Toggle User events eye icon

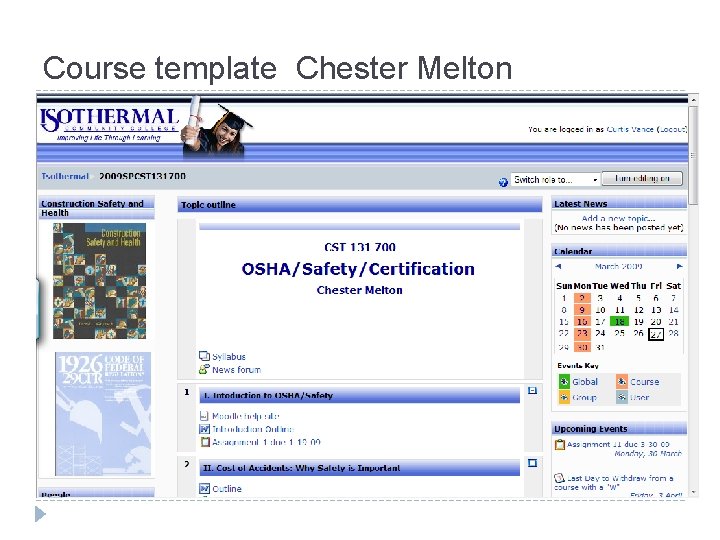click(x=622, y=397)
